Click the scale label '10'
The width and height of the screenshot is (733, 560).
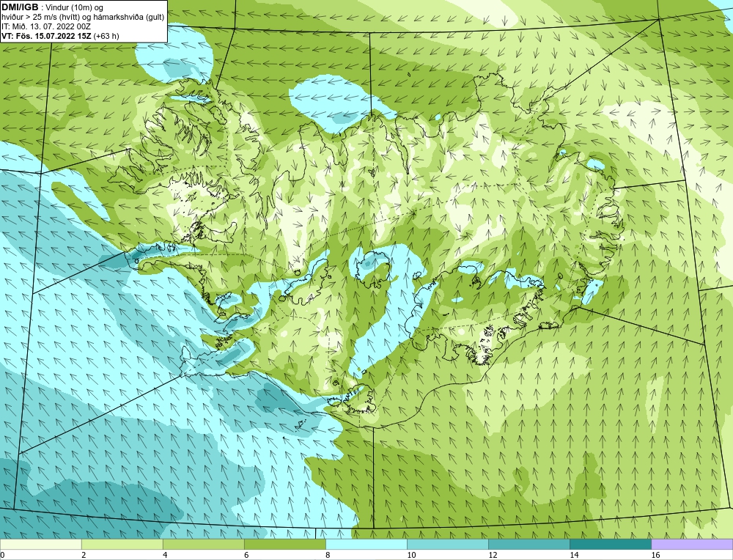pyautogui.click(x=411, y=555)
